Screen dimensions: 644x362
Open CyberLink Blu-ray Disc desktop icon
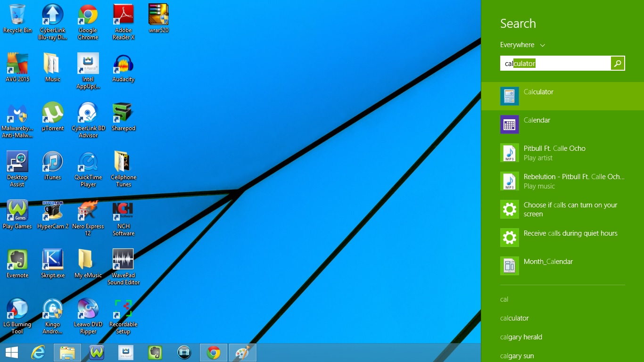[x=53, y=22]
